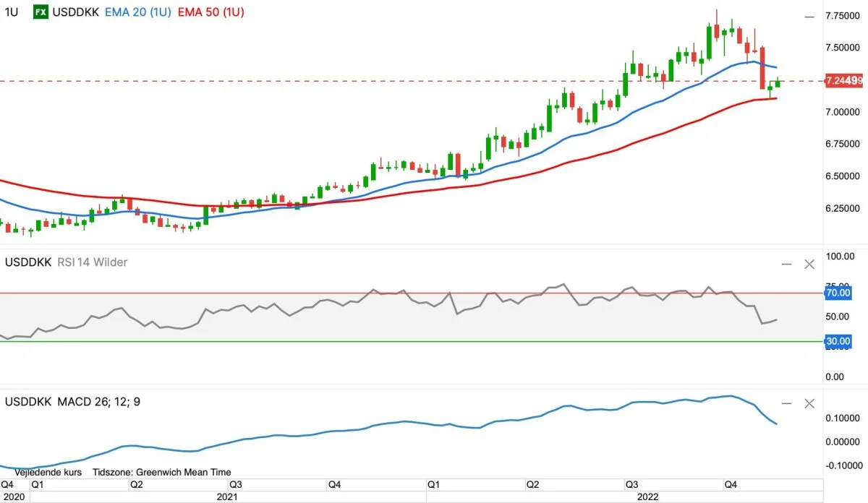This screenshot has height=503, width=868.
Task: Minimize the RSI 14 Wilder panel
Action: (x=787, y=264)
